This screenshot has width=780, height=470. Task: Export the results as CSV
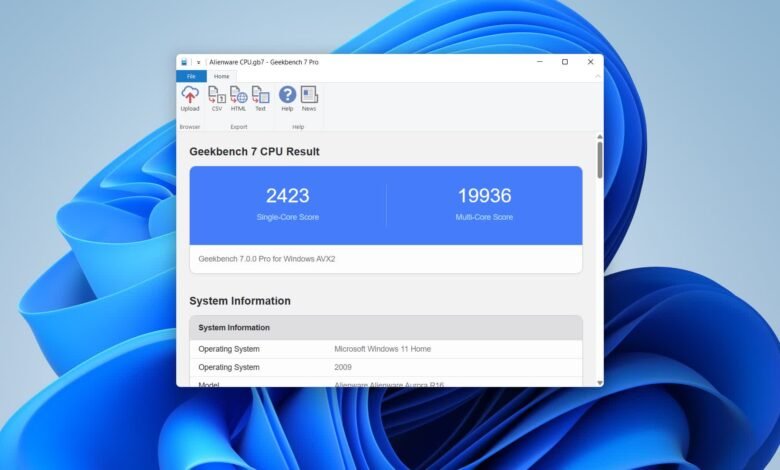click(x=216, y=98)
